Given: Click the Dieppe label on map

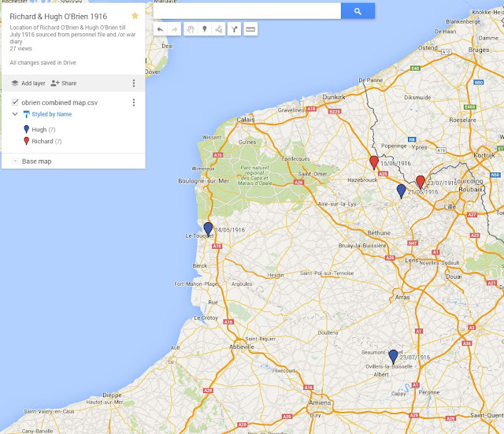Looking at the screenshot, I should click(x=112, y=395).
